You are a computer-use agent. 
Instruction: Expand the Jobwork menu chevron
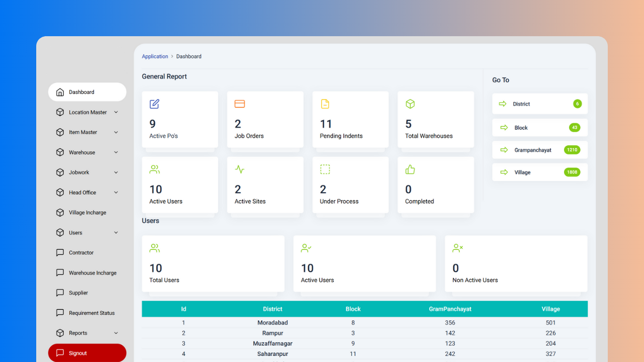pos(116,172)
